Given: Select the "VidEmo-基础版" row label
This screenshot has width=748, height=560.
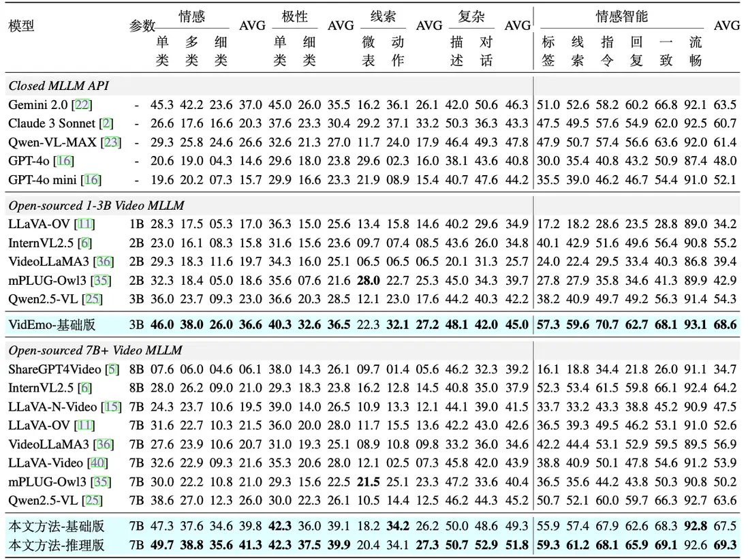Looking at the screenshot, I should coord(52,325).
